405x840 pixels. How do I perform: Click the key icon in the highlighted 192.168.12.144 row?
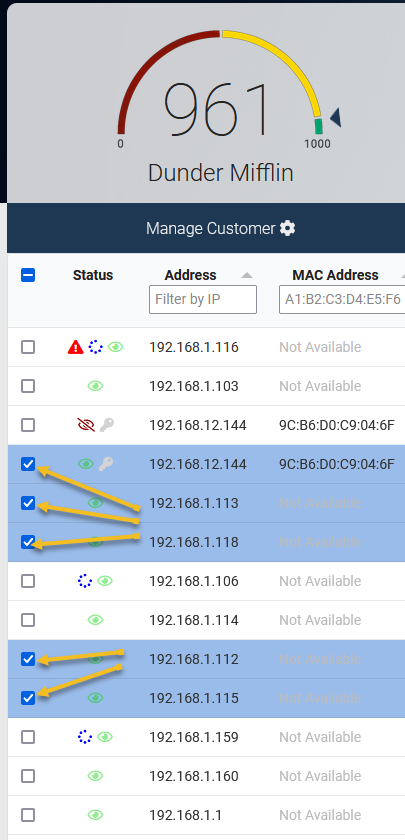pyautogui.click(x=106, y=464)
